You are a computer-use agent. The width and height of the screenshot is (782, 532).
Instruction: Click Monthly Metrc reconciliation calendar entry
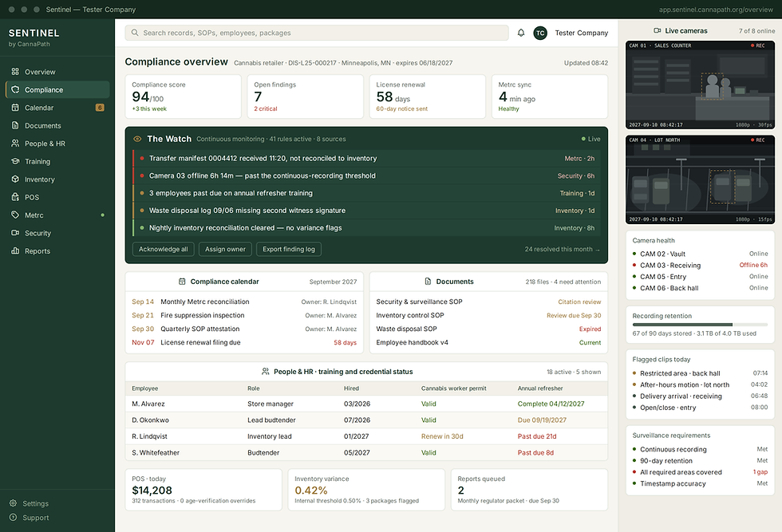coord(244,302)
